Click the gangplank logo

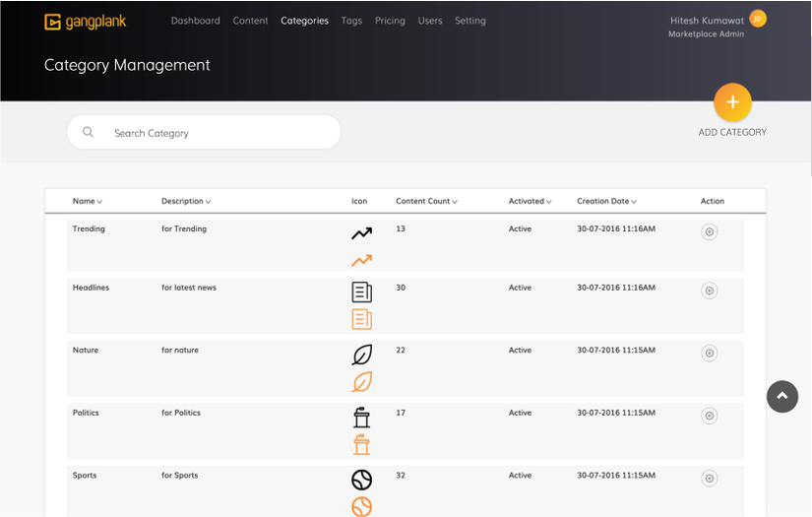pos(86,21)
